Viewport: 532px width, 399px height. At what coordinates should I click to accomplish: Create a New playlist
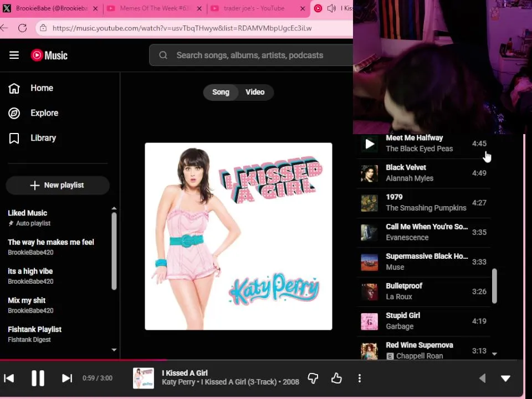(x=58, y=185)
